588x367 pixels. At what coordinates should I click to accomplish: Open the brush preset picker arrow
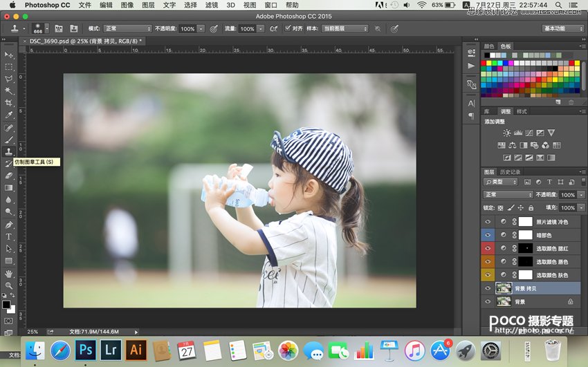[x=47, y=28]
